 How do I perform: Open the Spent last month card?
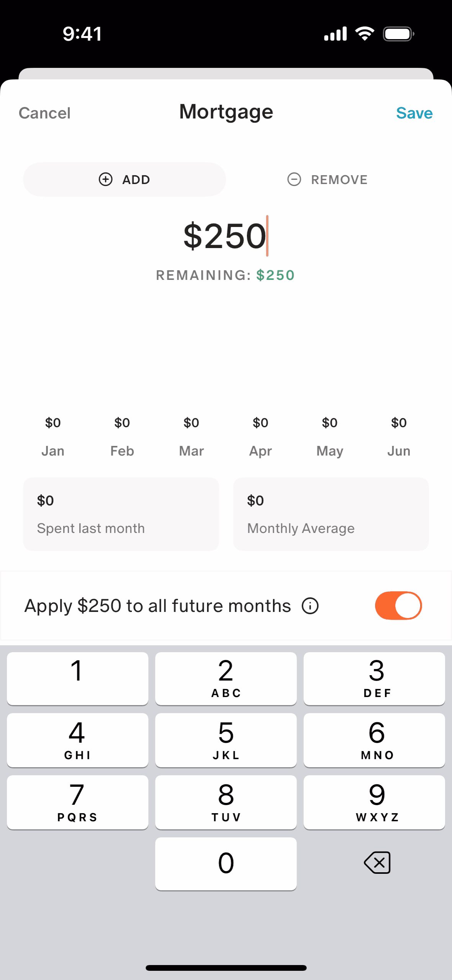tap(121, 514)
